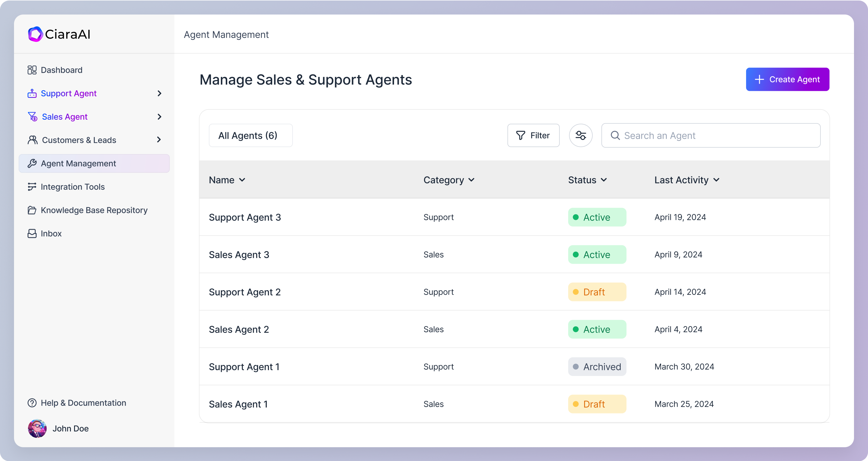Image resolution: width=868 pixels, height=461 pixels.
Task: Select the All Agents (6) tab
Action: click(x=250, y=135)
